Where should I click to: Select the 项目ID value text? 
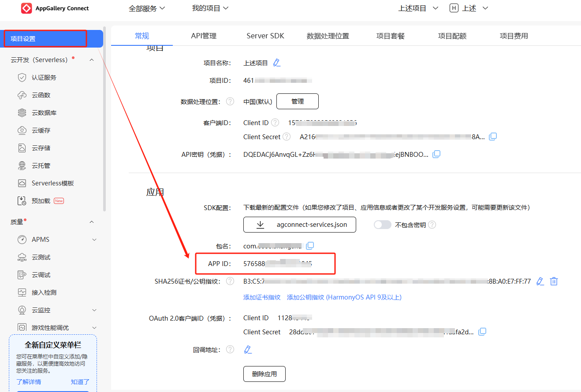click(x=278, y=81)
